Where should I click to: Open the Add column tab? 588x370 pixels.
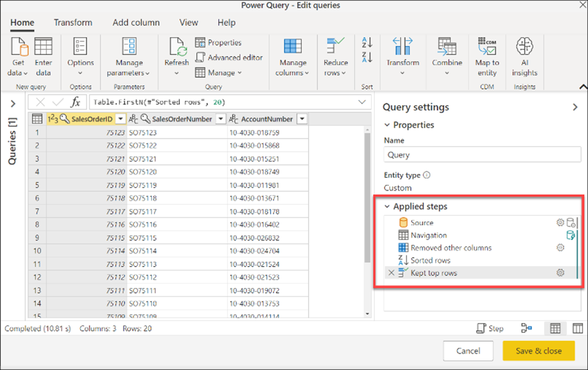pos(136,22)
